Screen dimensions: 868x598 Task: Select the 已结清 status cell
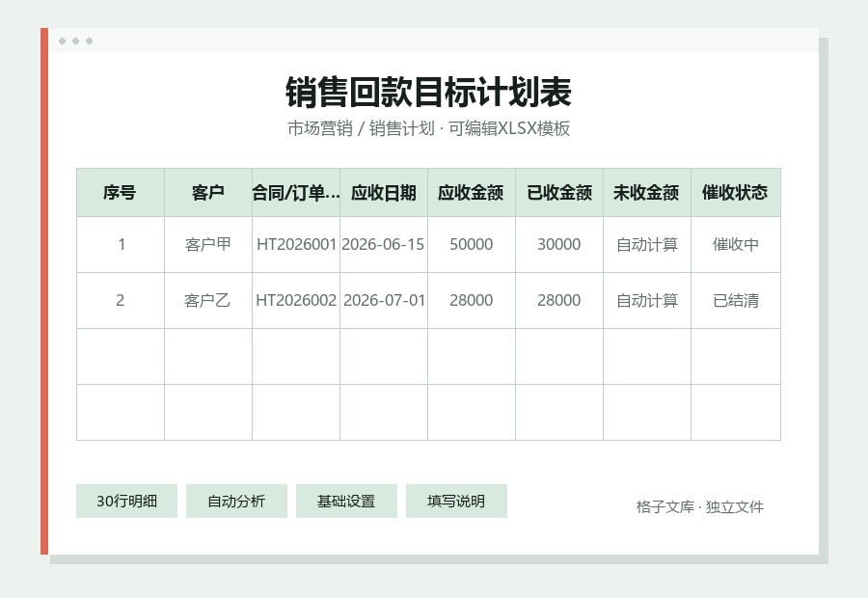[x=736, y=300]
